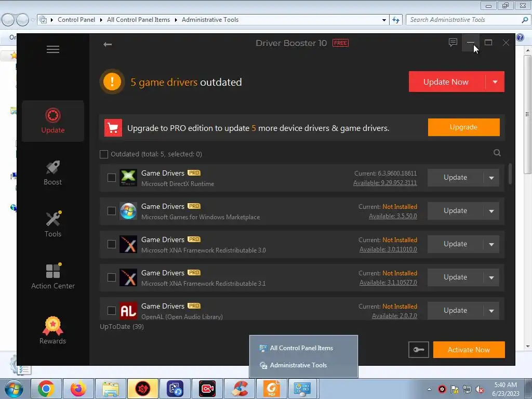Select the Update section in the sidebar

pos(53,121)
